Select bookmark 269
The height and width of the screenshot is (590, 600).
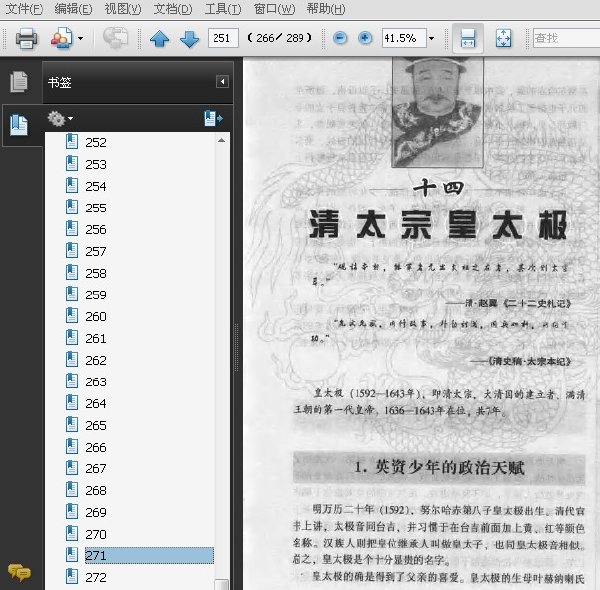tap(96, 512)
